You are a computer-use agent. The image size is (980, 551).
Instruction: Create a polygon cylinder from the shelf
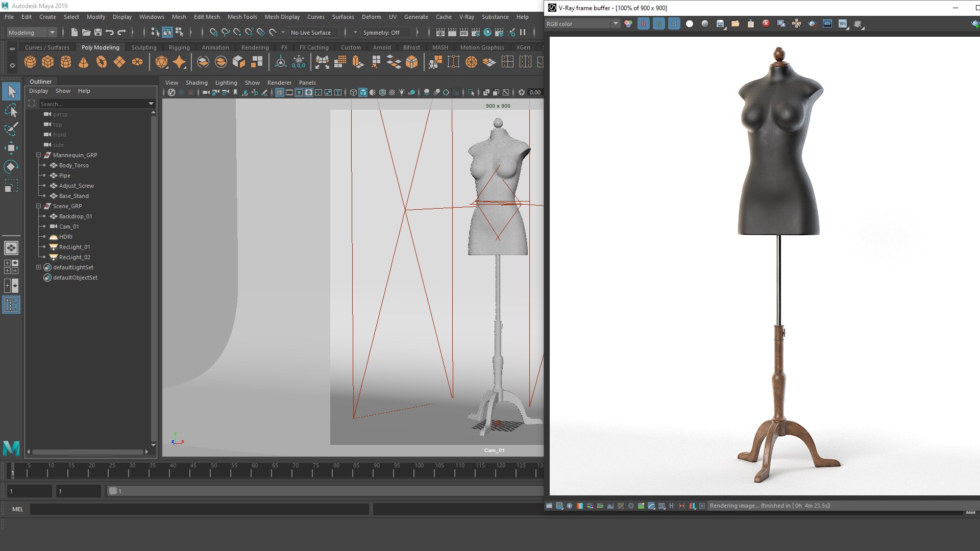tap(66, 62)
